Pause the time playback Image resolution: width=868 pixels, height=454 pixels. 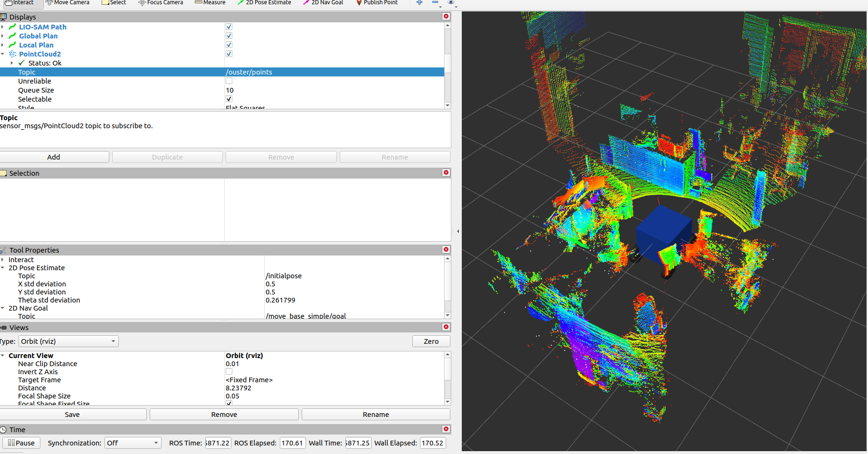tap(21, 443)
